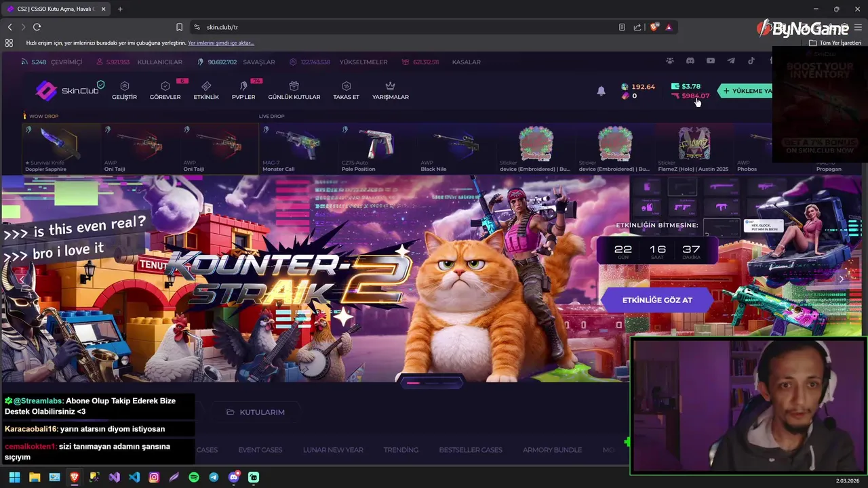Click the $3.78 wallet balance
This screenshot has width=868, height=488.
click(x=686, y=86)
